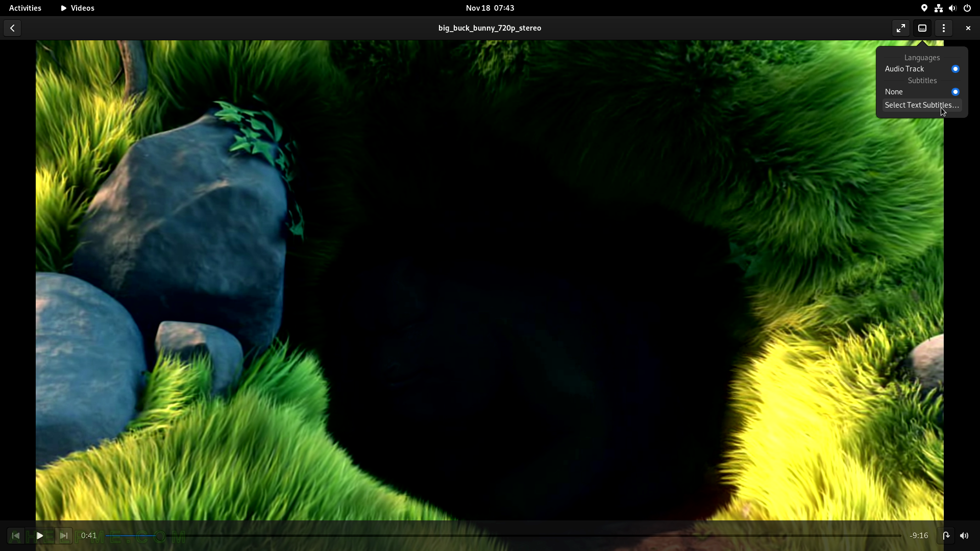
Task: Close the Videos window
Action: coord(968,28)
